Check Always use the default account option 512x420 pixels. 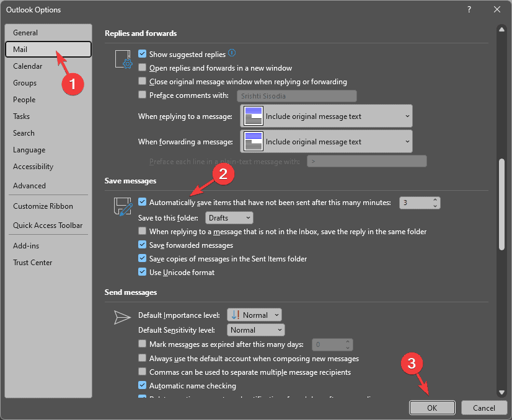142,358
